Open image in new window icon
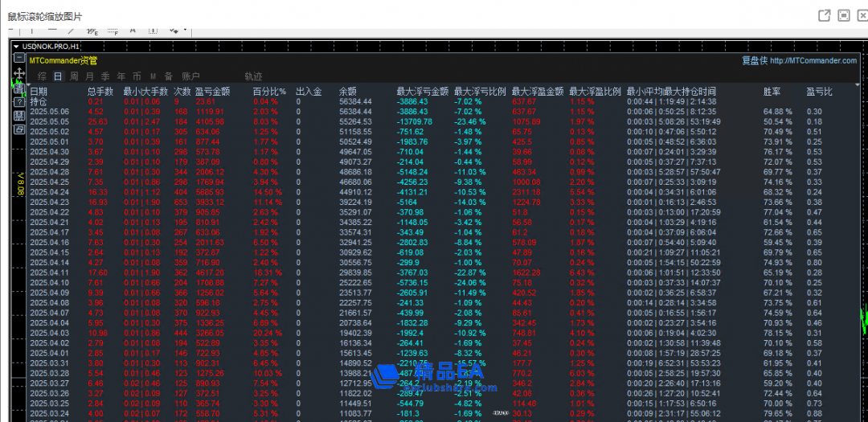 824,15
